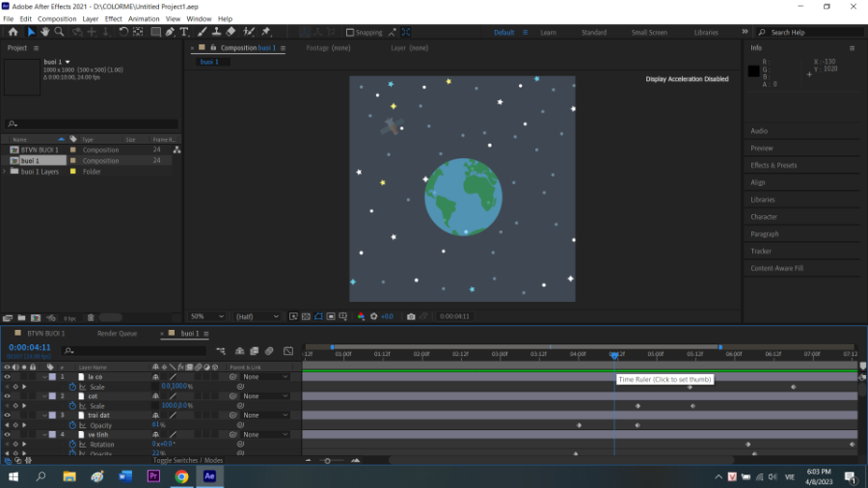Viewport: 868px width, 488px height.
Task: Click the Graph Editor icon
Action: click(288, 351)
